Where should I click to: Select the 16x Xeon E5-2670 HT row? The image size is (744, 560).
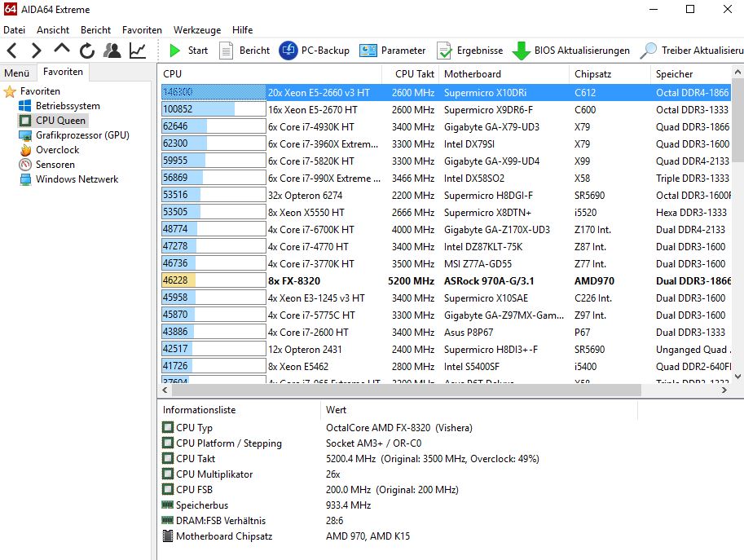(446, 109)
